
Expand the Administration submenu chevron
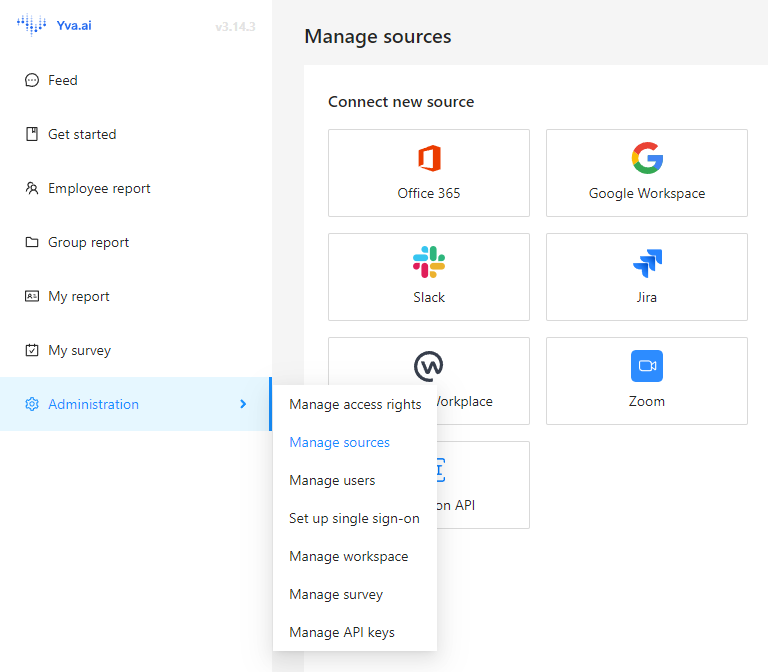[x=243, y=404]
